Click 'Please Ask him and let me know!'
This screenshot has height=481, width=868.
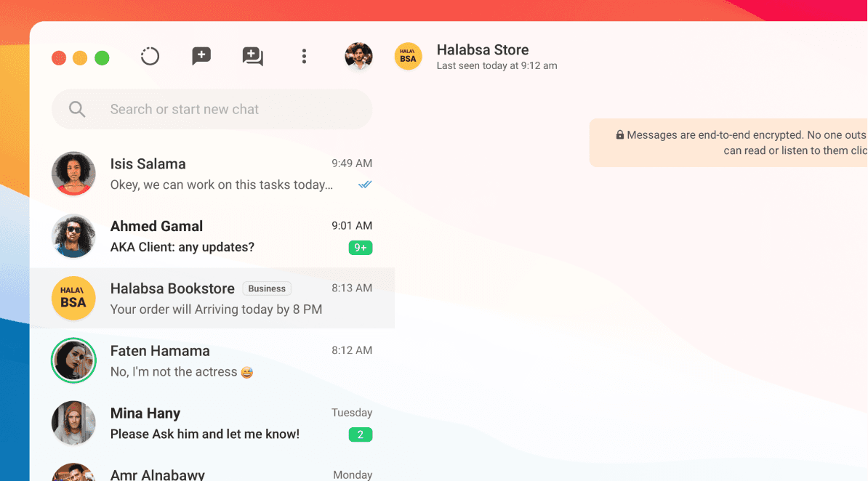(x=205, y=434)
